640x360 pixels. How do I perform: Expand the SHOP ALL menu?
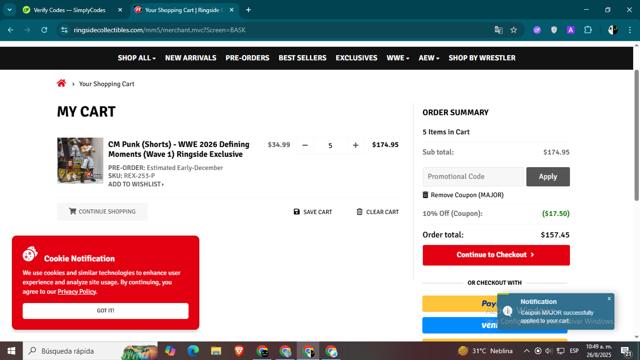[x=136, y=58]
